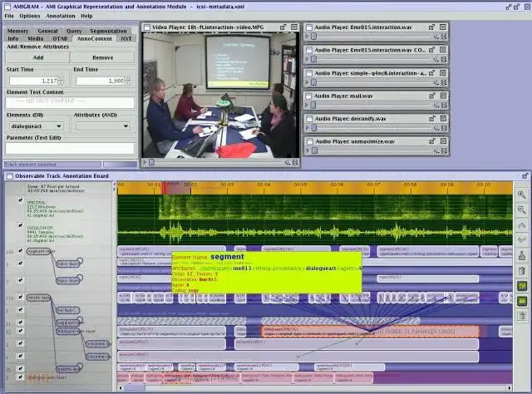Play the 18t-ft.interaction video

click(145, 163)
